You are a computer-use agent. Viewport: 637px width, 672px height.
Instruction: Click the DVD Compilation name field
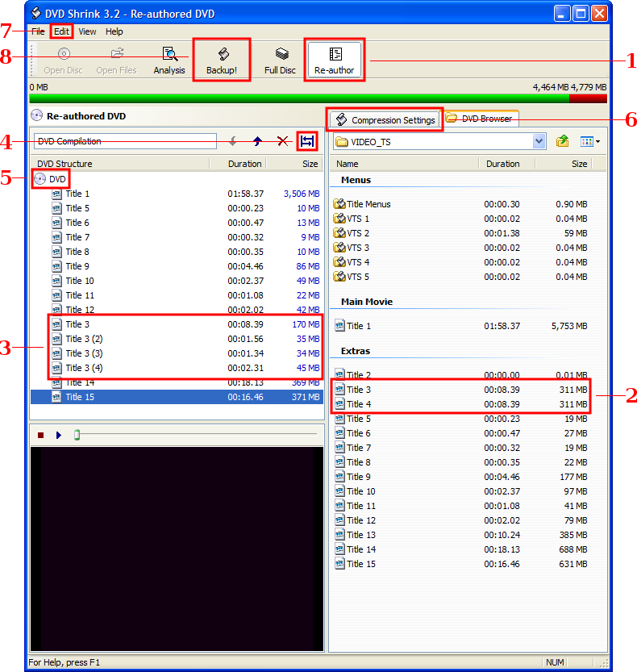125,141
